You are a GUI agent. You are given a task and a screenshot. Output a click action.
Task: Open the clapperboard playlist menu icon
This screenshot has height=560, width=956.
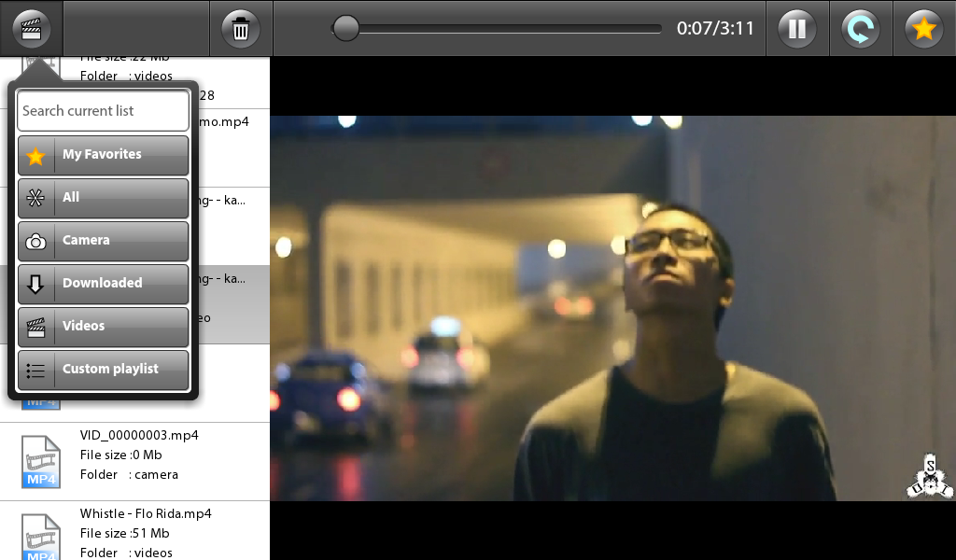point(31,29)
